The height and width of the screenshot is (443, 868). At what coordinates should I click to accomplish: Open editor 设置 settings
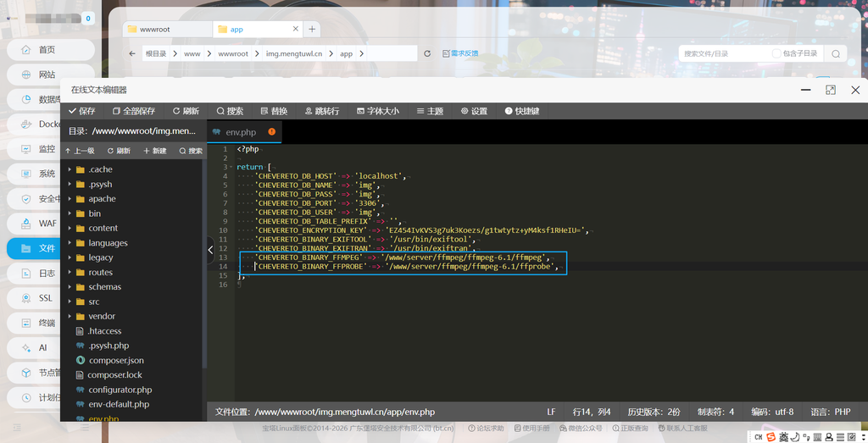(x=475, y=111)
